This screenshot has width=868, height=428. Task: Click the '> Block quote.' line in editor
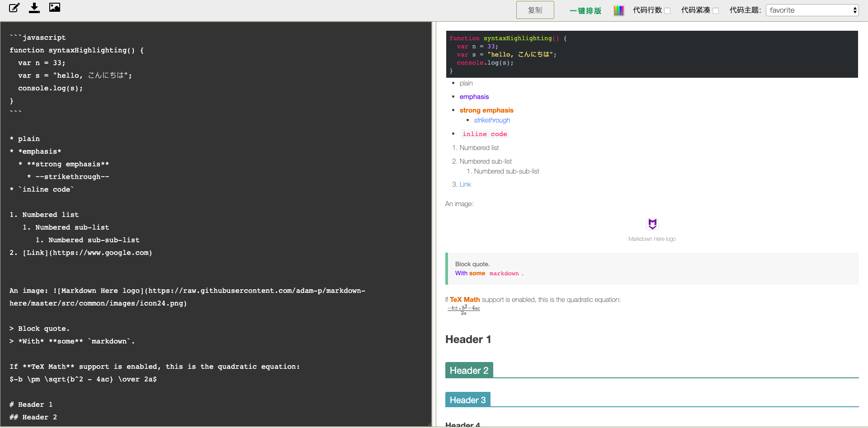click(x=40, y=329)
